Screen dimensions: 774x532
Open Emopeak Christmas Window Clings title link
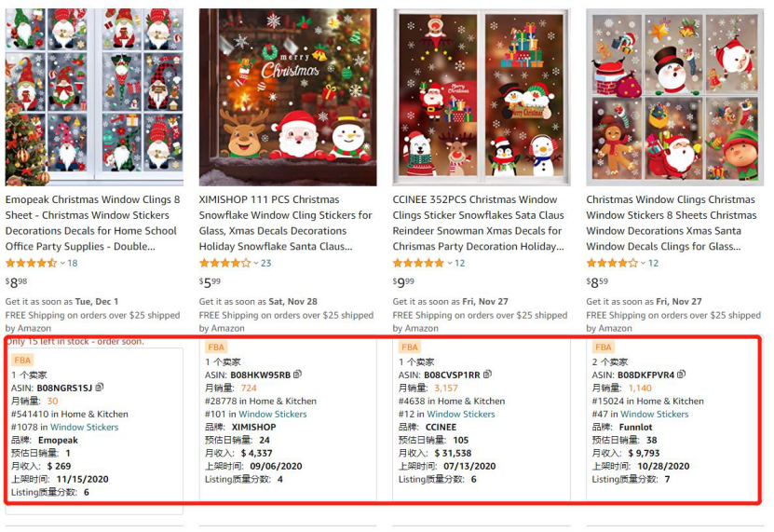tap(93, 223)
